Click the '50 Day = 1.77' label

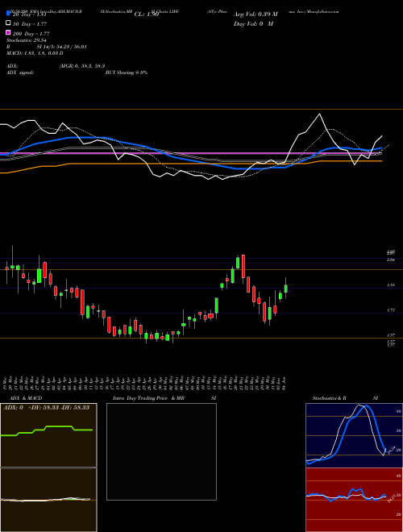(x=30, y=24)
